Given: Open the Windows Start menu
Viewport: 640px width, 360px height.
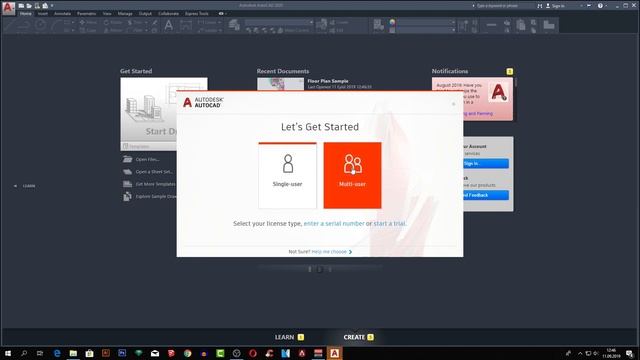Looking at the screenshot, I should pos(8,353).
